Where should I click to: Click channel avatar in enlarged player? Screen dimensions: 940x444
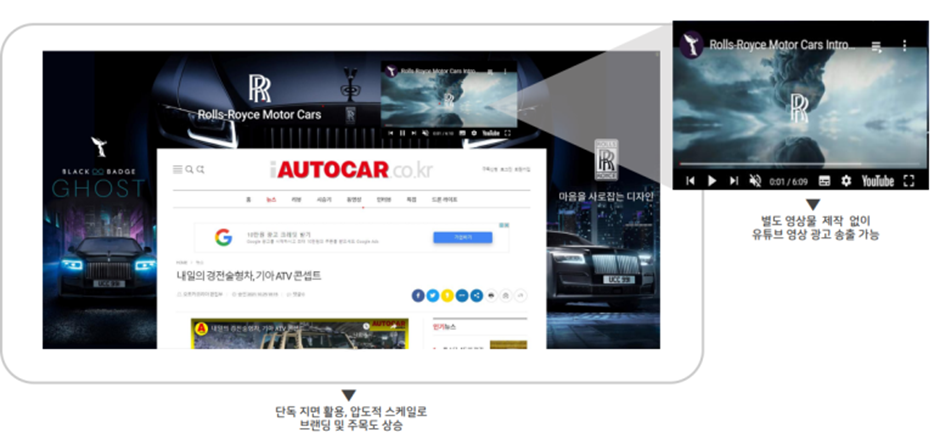(x=692, y=44)
